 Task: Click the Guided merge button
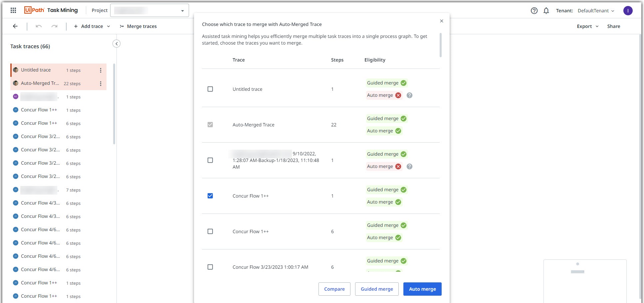[377, 289]
